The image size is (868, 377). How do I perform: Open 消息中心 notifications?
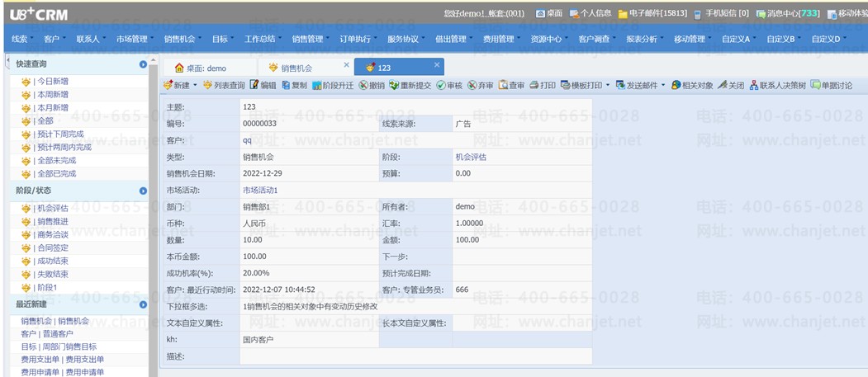point(788,13)
